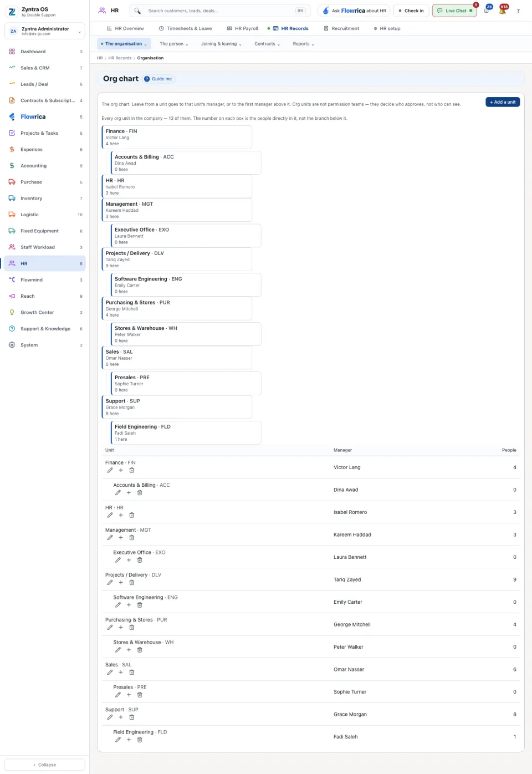Click the People column header
532x774 pixels.
click(x=509, y=450)
